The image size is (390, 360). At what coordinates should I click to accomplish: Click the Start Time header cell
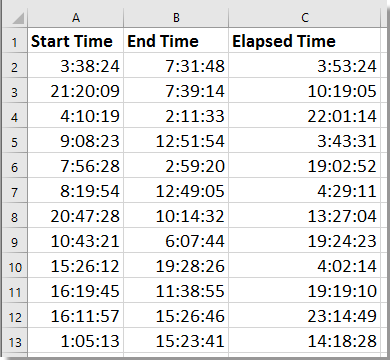[x=76, y=40]
